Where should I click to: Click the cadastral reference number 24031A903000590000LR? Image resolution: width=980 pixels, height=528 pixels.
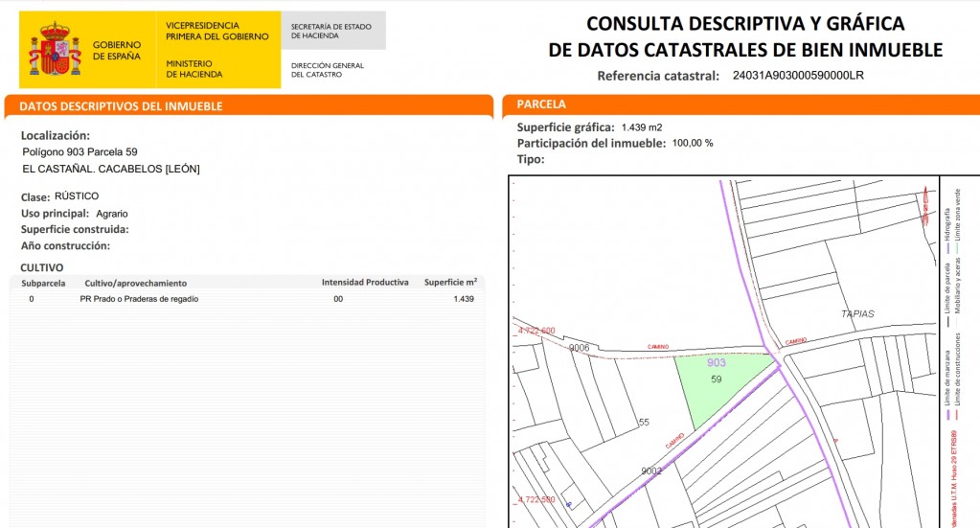tap(798, 76)
